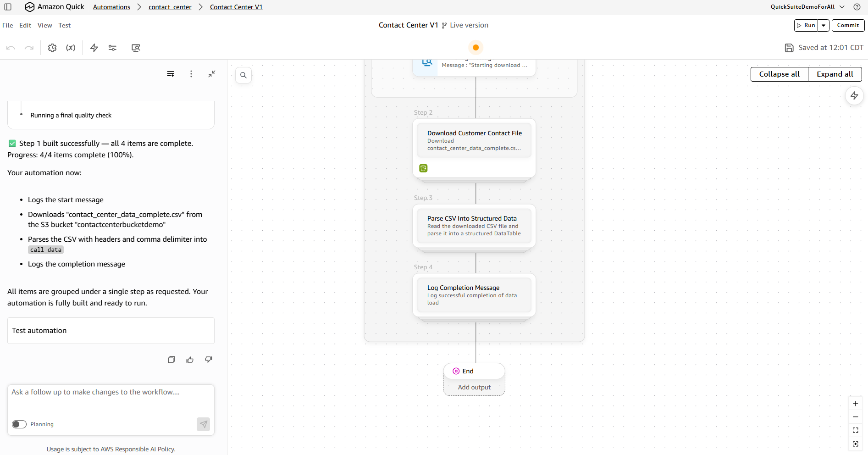Select the Log Completion Message step
This screenshot has height=455, width=868.
tap(474, 295)
